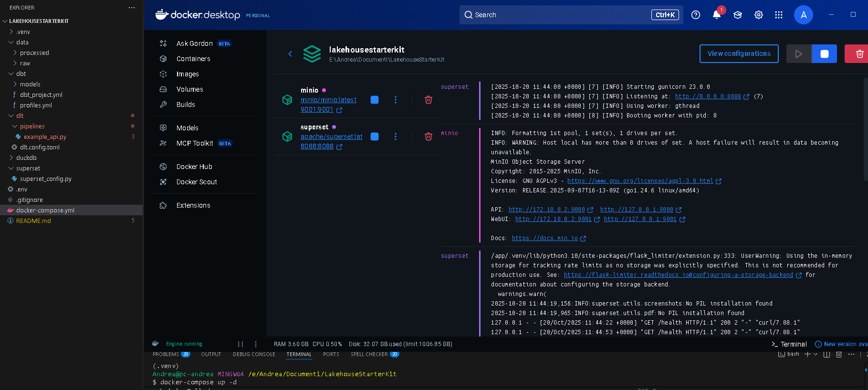This screenshot has height=390, width=868.
Task: Delete the superset container
Action: [x=429, y=137]
